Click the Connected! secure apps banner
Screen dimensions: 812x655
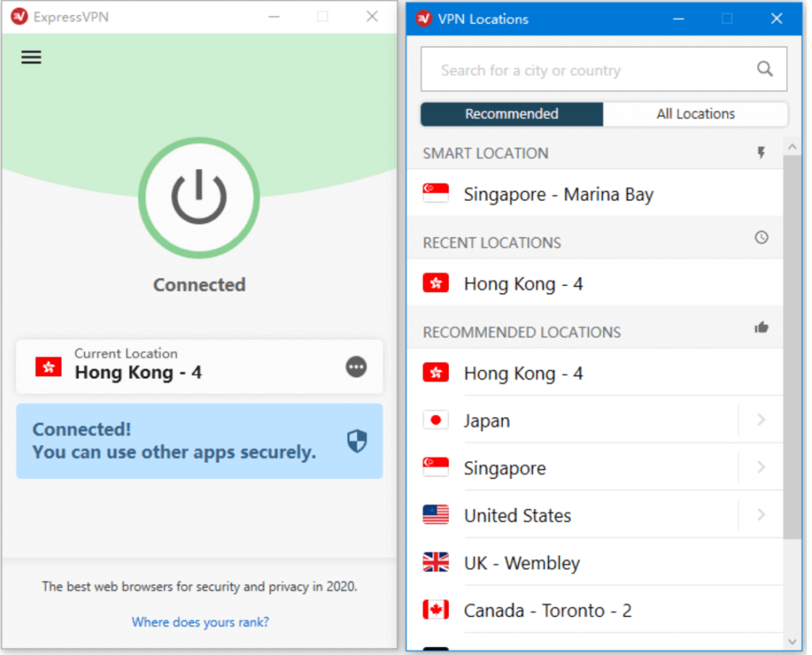(x=199, y=441)
